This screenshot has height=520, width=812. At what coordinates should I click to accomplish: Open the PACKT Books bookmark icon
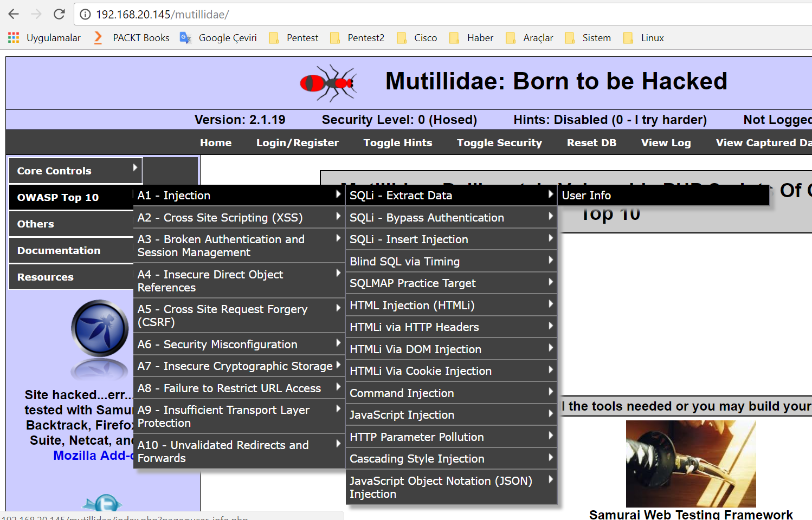coord(98,37)
